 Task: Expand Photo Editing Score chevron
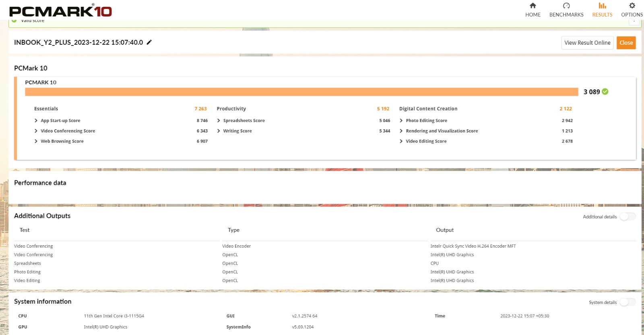[x=401, y=120]
